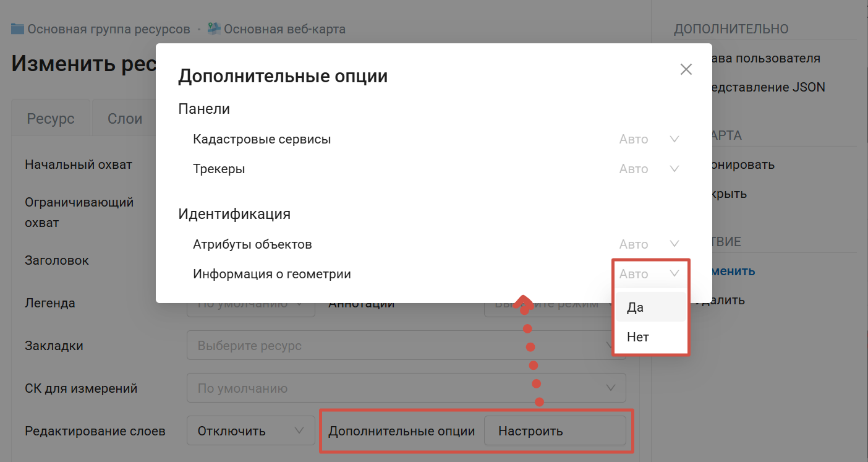
Task: Open Закладки Выберите ресурс dropdown
Action: point(406,345)
